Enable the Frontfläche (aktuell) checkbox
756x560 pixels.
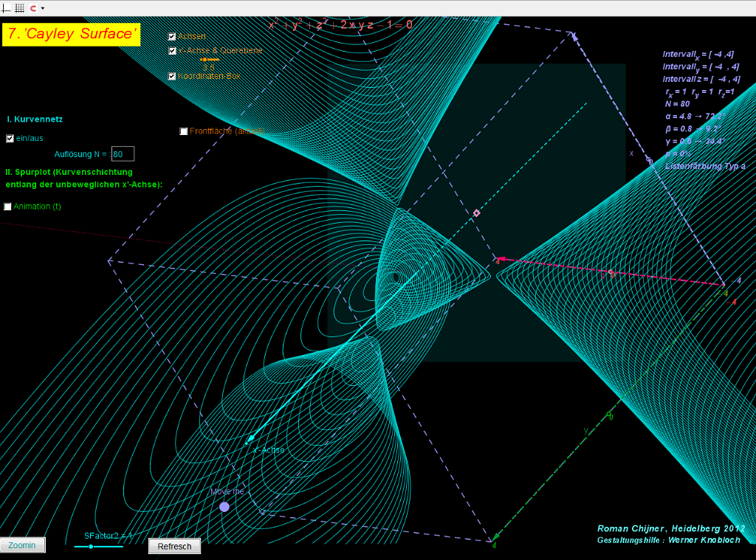click(x=184, y=131)
